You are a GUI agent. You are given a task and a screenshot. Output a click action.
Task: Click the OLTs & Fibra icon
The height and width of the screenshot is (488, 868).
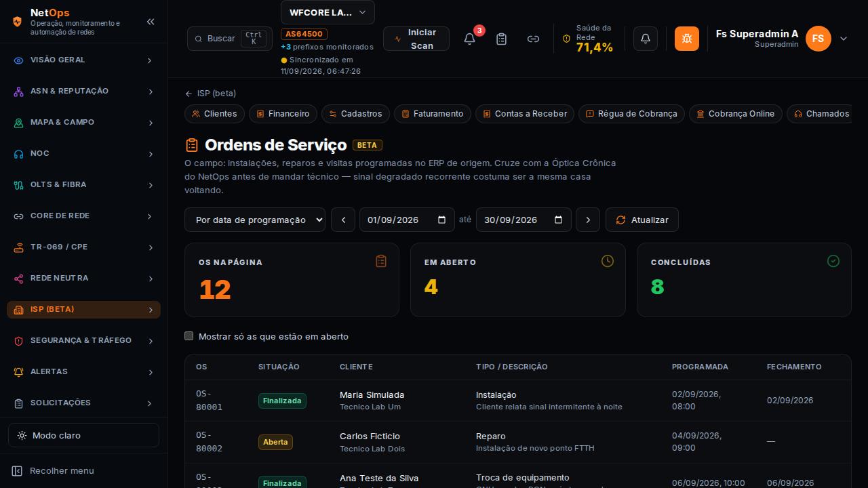[19, 185]
